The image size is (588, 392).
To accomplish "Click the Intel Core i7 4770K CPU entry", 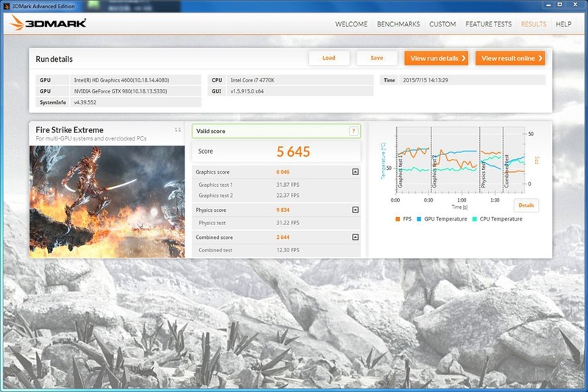I will pos(252,80).
